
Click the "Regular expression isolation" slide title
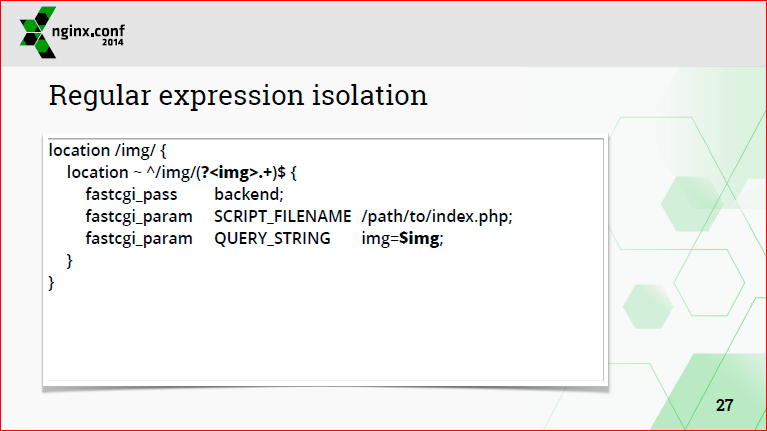[x=238, y=96]
